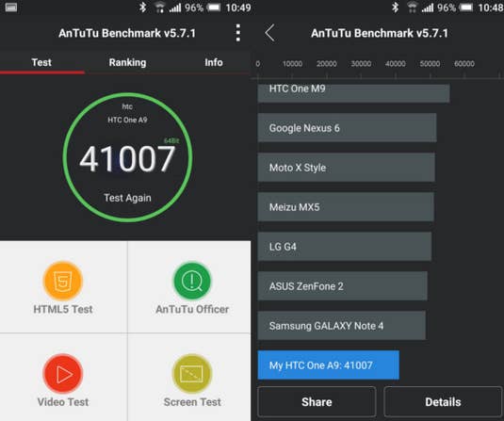The image size is (504, 421).
Task: Tap the left AnTuTu Benchmark v5.7.1 title
Action: point(127,33)
